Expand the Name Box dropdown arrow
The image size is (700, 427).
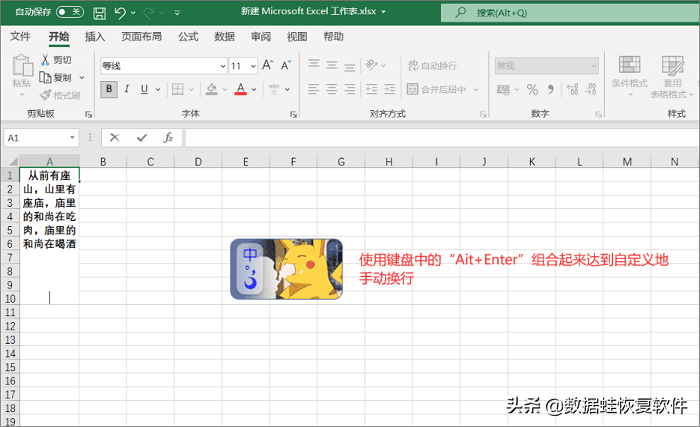point(72,138)
